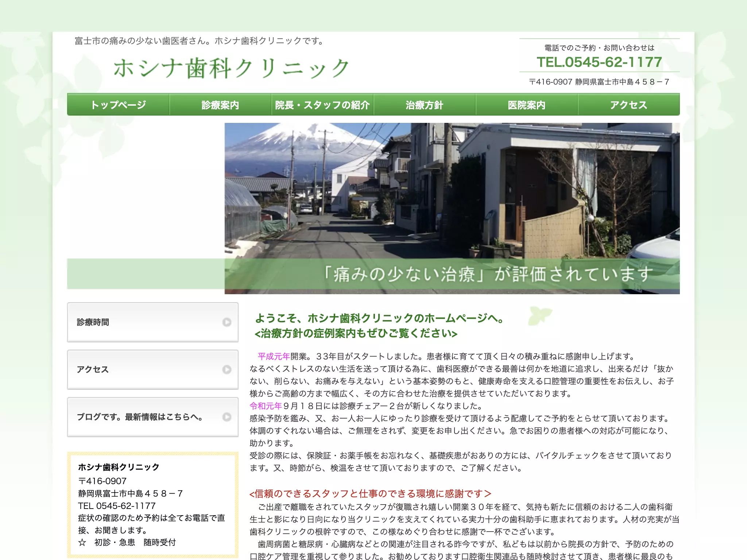Click the sidebar postal code 〒416-0907
This screenshot has height=560, width=747.
(102, 481)
